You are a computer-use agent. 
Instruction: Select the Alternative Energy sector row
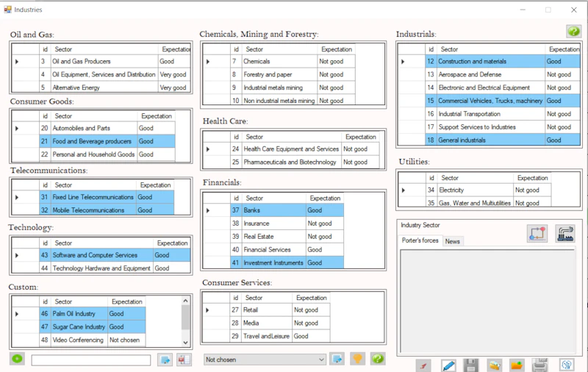[x=101, y=87]
